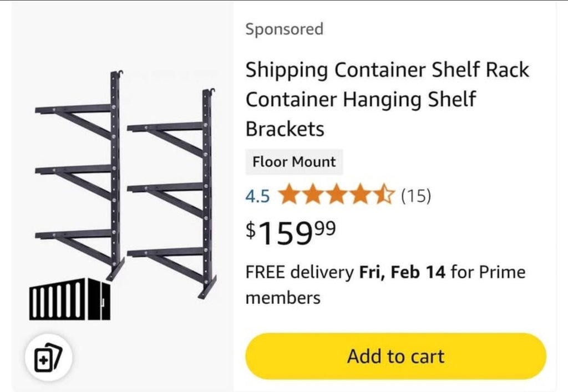Click the Fri, Feb 14 delivery date
This screenshot has height=392, width=568.
(402, 272)
